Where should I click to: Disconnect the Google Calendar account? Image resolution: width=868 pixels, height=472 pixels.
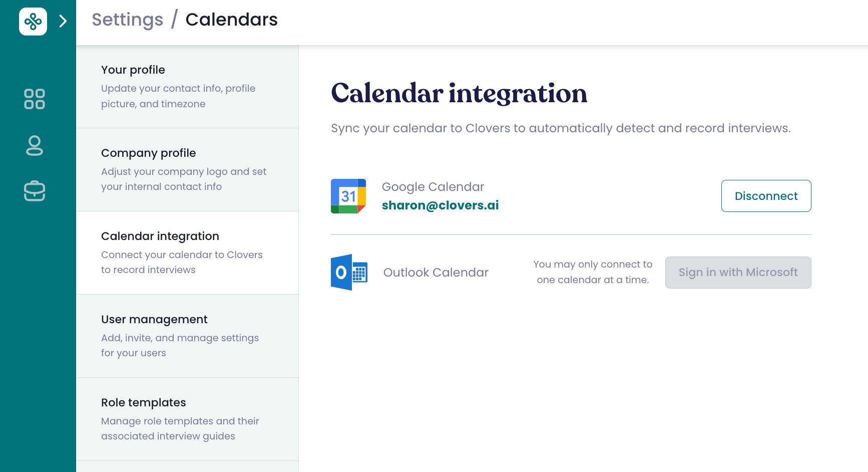(766, 196)
